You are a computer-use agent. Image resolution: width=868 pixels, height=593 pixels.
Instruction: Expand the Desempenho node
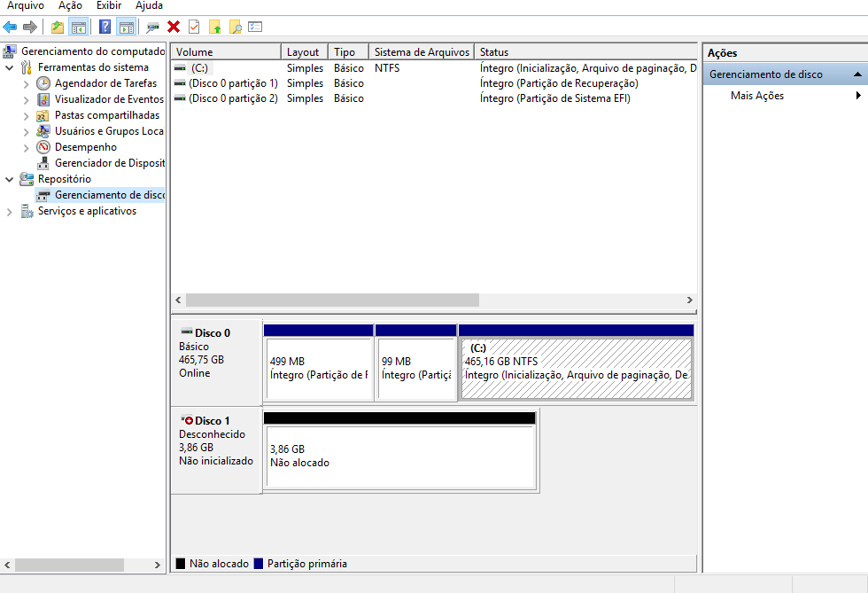click(x=26, y=148)
